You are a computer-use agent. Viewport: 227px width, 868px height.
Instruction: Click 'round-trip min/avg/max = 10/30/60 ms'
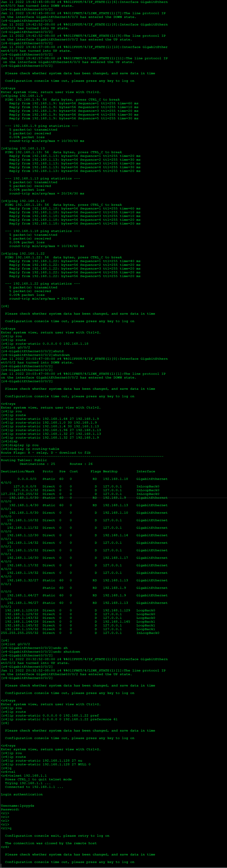click(47, 141)
